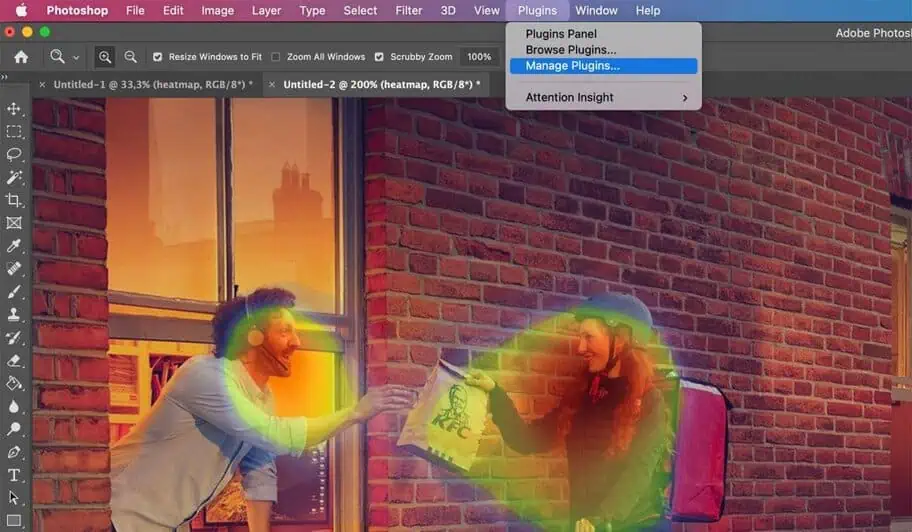Select the History Brush tool
Screen dimensions: 912x532
pos(14,338)
